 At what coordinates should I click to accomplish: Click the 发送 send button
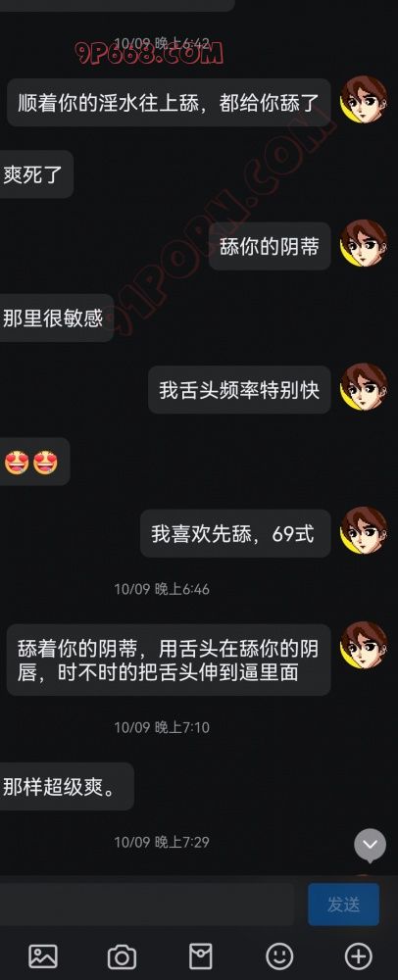coord(344,904)
